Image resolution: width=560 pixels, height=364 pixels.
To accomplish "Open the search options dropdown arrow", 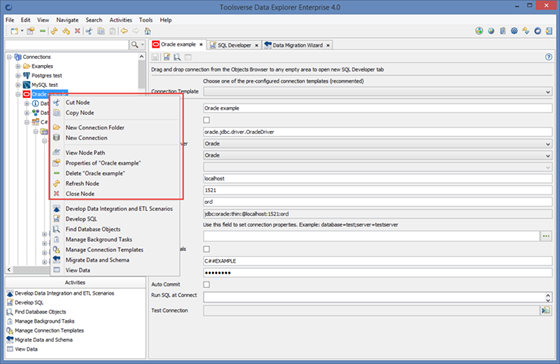I will [142, 45].
